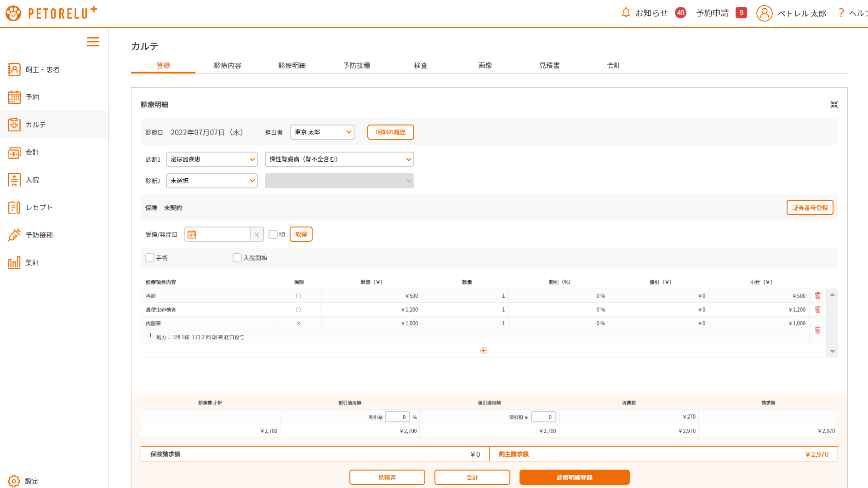Screen dimensions: 868x488
Task: Open the 担当者 東京 太郎 dropdown
Action: (322, 132)
